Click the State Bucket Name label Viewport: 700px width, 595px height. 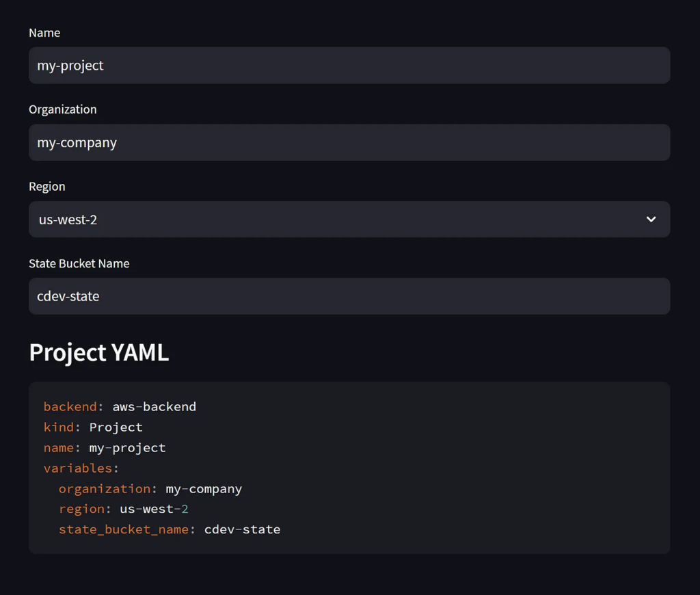pos(79,263)
